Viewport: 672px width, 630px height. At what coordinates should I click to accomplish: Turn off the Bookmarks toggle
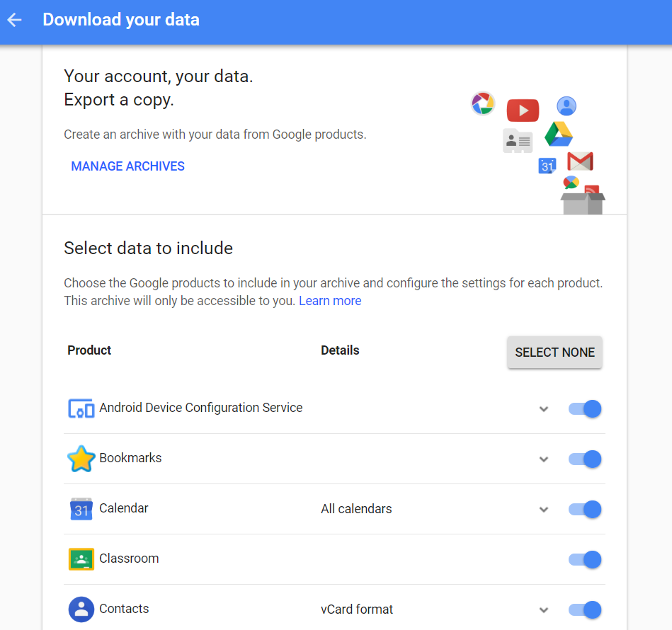tap(585, 459)
